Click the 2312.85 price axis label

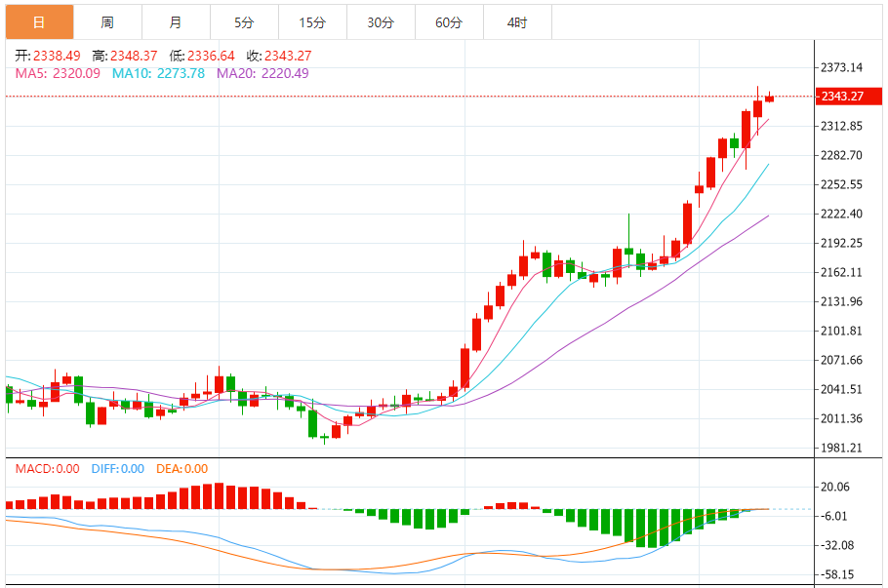pyautogui.click(x=841, y=126)
